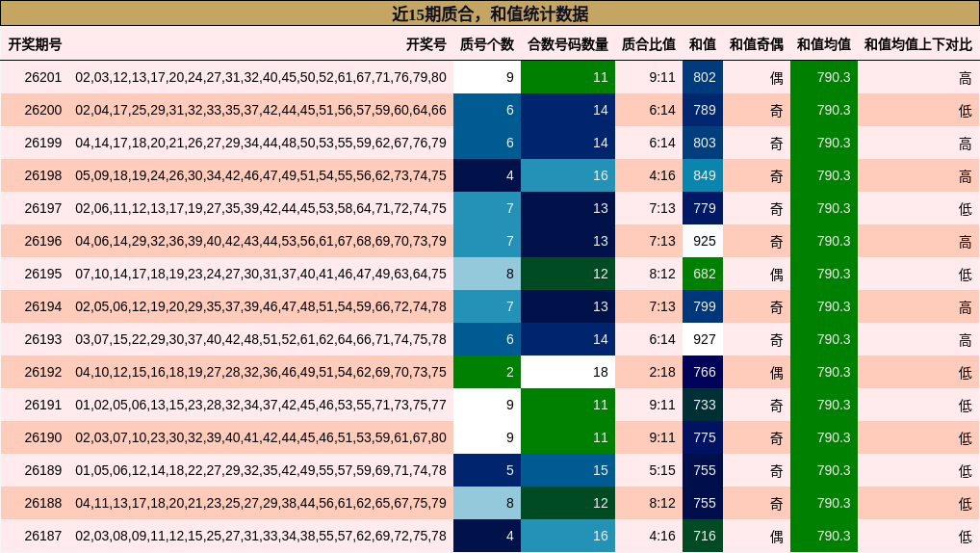980x553 pixels.
Task: Click sum value 803
Action: [x=703, y=143]
